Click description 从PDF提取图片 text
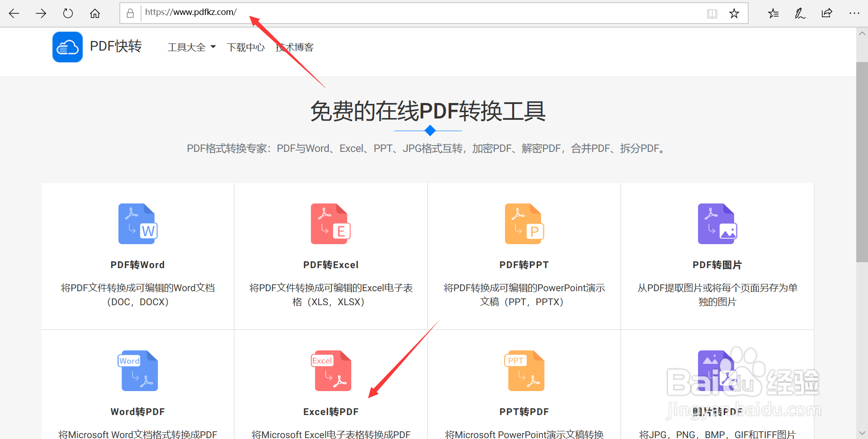The width and height of the screenshot is (868, 439). click(x=717, y=295)
